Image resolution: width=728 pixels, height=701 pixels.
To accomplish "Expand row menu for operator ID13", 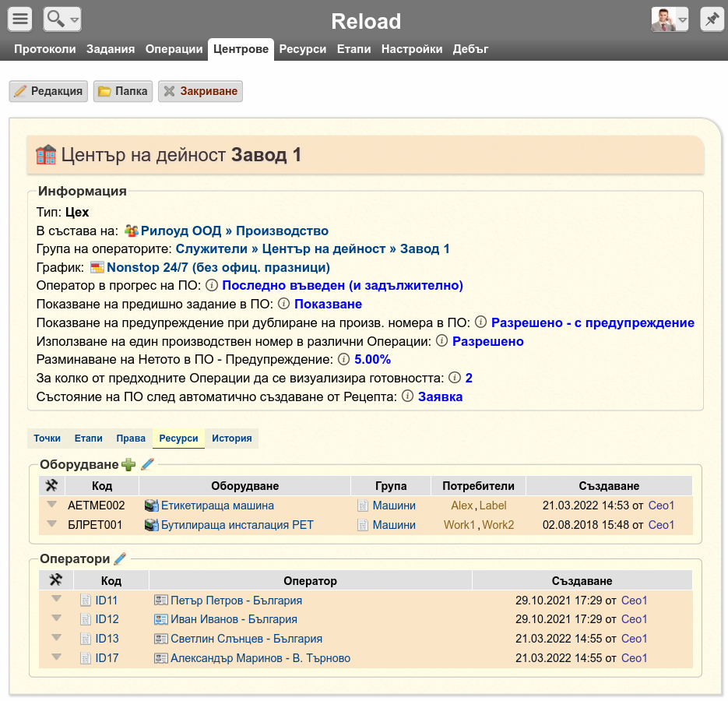I will pos(57,637).
